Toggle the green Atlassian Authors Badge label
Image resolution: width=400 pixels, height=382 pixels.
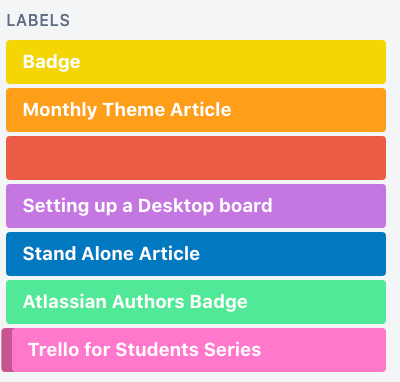click(x=196, y=302)
